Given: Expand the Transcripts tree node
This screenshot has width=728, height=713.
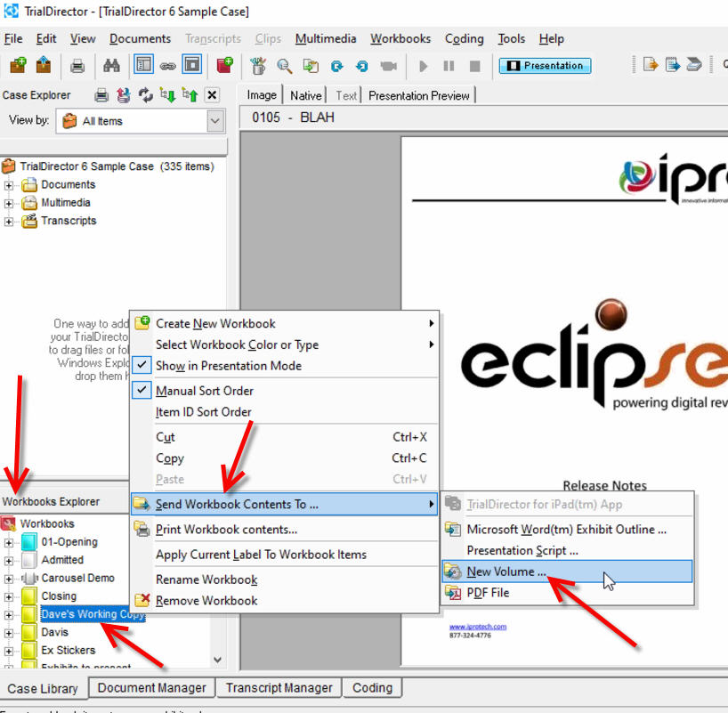Looking at the screenshot, I should pos(8,222).
